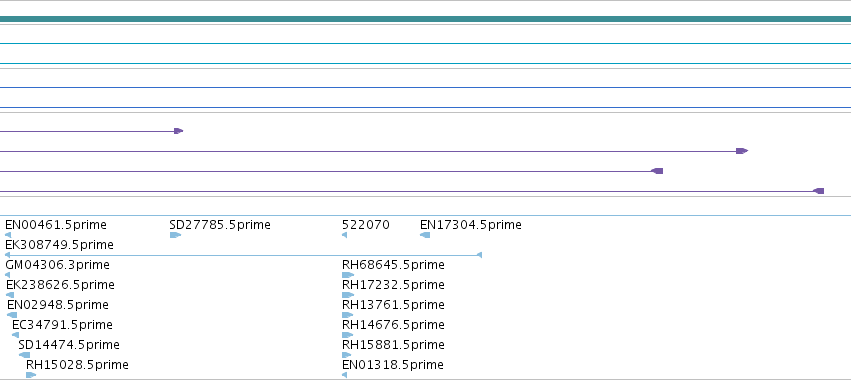Image resolution: width=851 pixels, height=380 pixels.
Task: Click the RH14676.5prime label
Action: click(x=393, y=325)
